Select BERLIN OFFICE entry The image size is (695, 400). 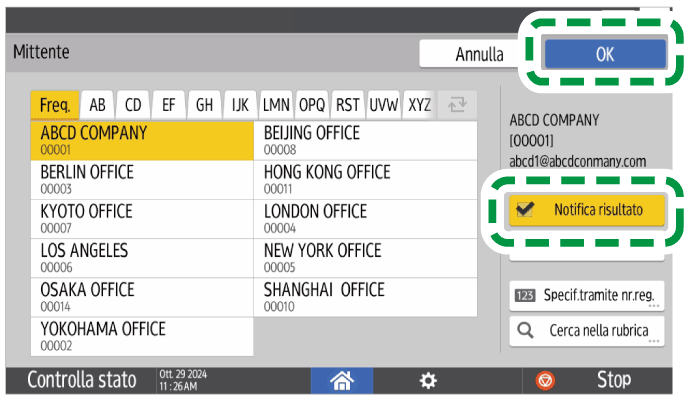coord(142,180)
